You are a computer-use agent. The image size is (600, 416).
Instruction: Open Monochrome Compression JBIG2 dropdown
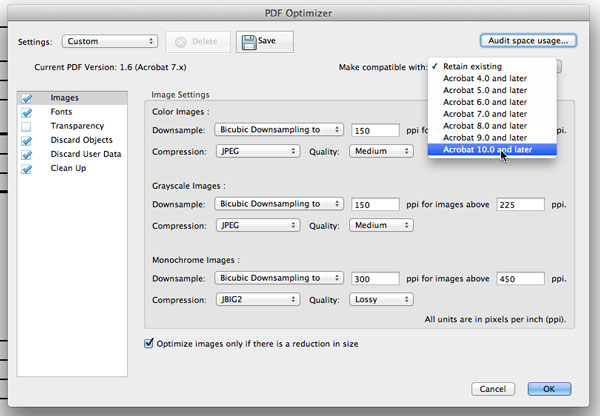pyautogui.click(x=258, y=299)
